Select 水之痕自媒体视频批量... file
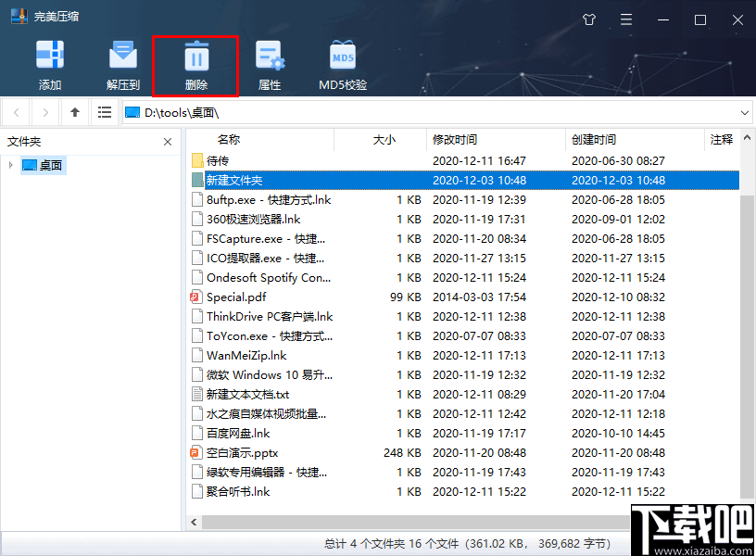 (465, 413)
